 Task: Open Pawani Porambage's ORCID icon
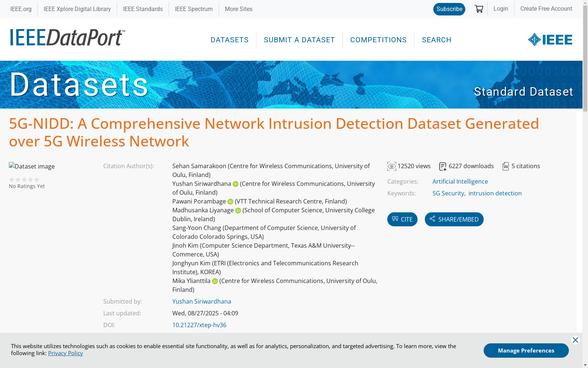[x=230, y=202]
